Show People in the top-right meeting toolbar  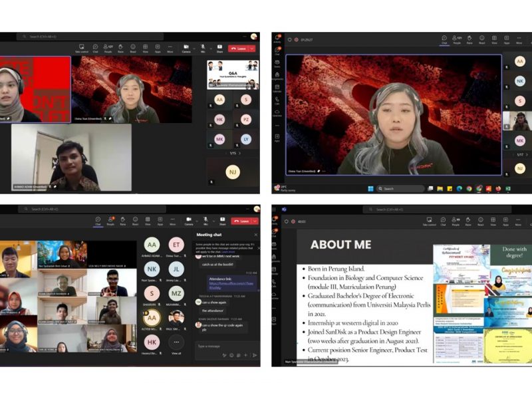pos(457,39)
